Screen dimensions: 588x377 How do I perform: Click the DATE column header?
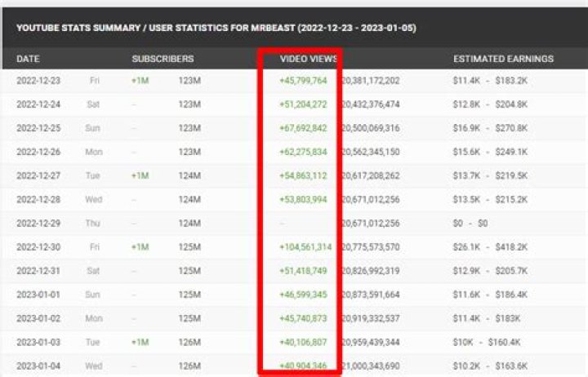(x=28, y=59)
